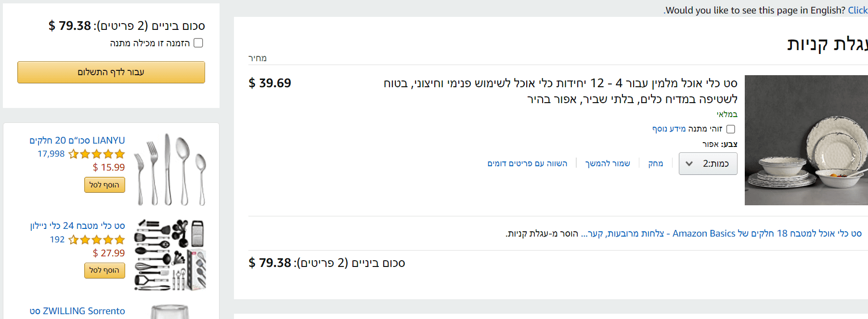Expand the quantity dropdown showing 2
This screenshot has width=868, height=319.
[708, 164]
